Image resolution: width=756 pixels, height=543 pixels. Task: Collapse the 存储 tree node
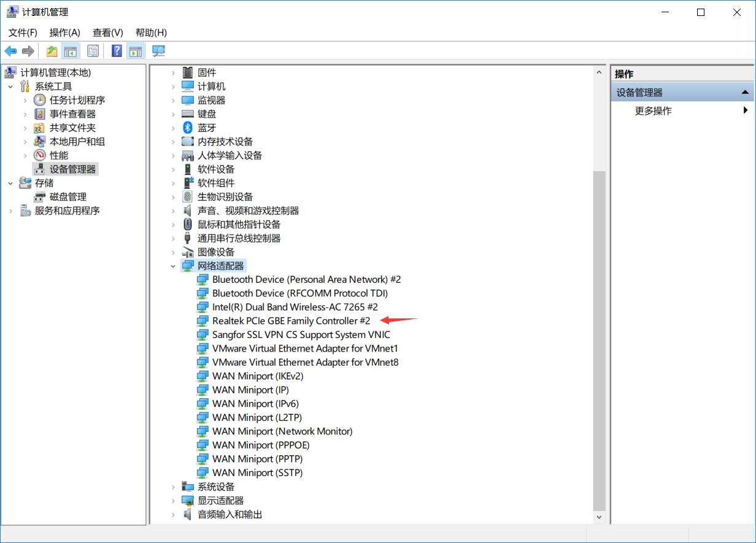pos(10,183)
